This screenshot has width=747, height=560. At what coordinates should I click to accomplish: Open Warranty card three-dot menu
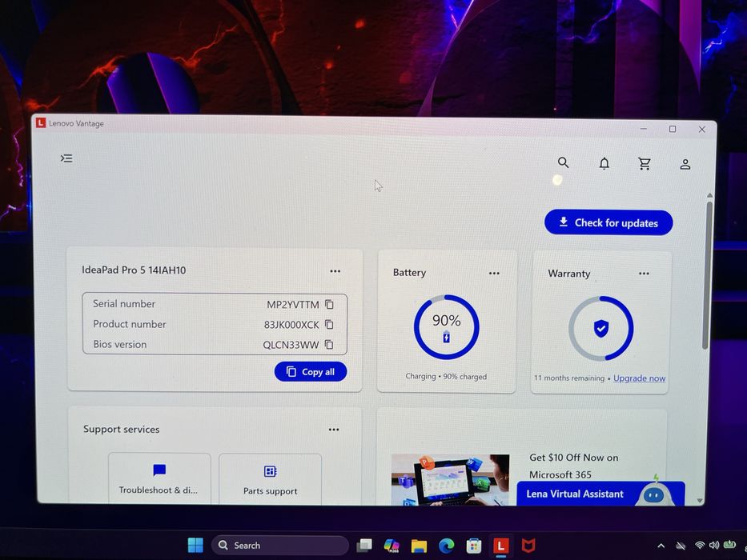click(644, 274)
